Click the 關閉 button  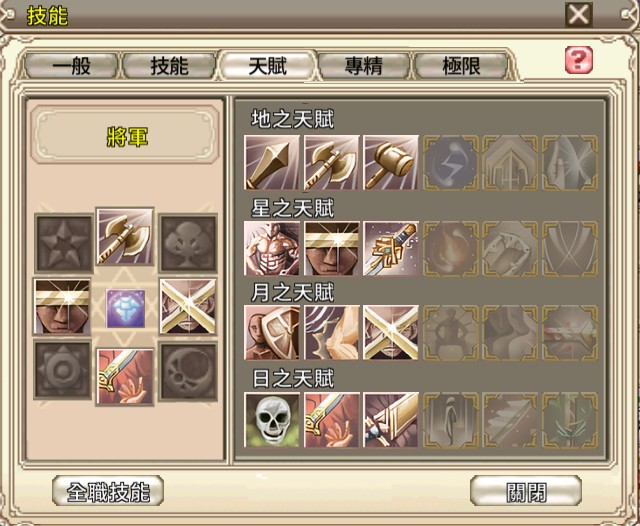tap(526, 491)
